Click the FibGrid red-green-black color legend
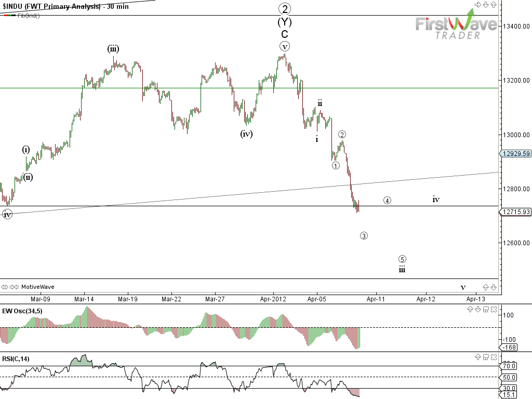The height and width of the screenshot is (399, 532). point(9,16)
